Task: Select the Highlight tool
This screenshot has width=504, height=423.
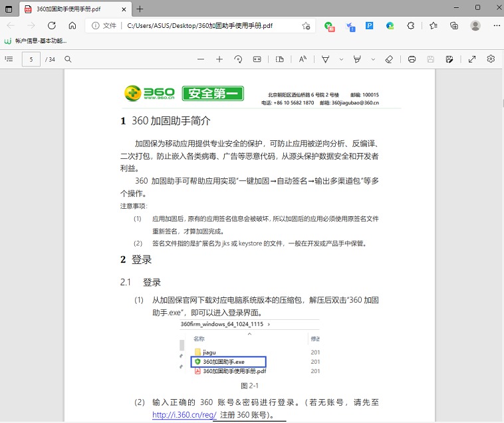Action: click(357, 59)
